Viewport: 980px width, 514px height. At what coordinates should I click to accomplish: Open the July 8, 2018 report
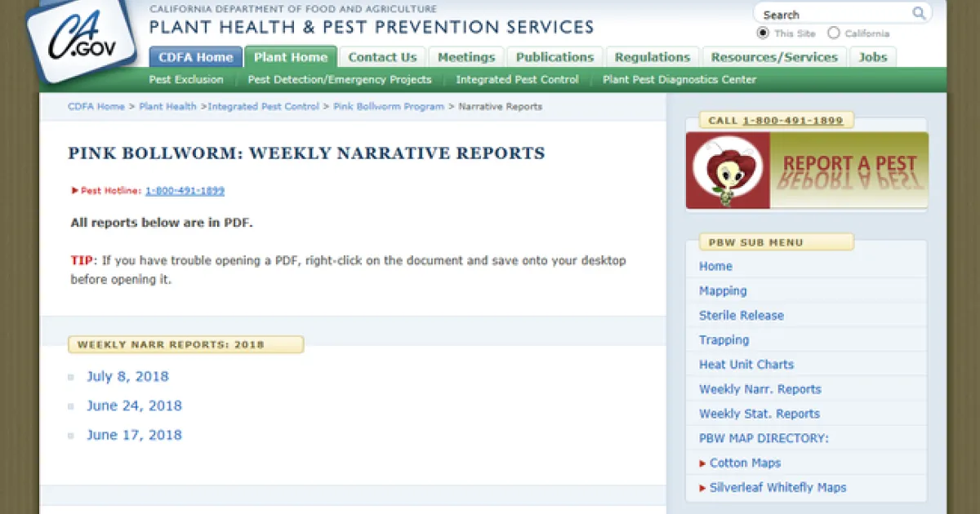pyautogui.click(x=127, y=376)
